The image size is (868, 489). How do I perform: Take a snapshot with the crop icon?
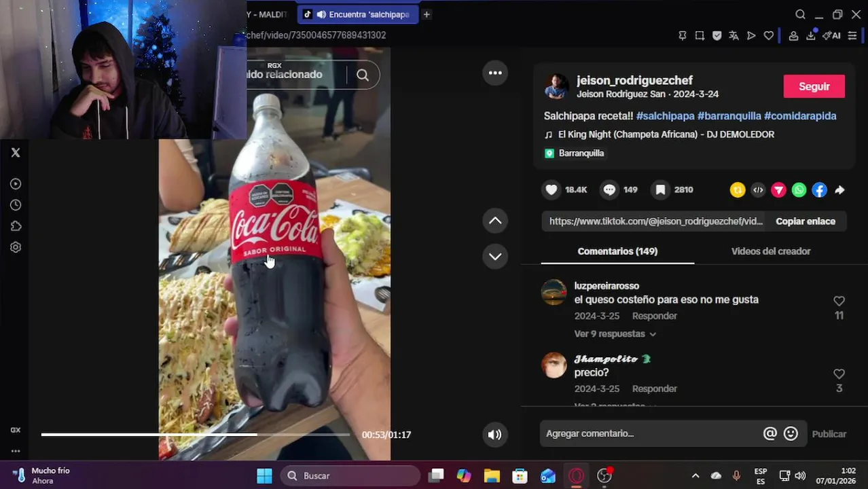coord(700,35)
